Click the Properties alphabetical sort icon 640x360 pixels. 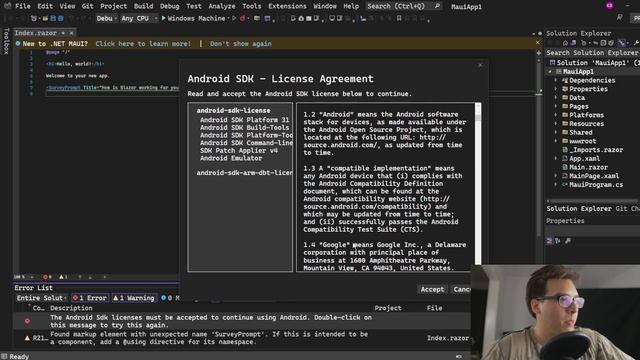coord(558,241)
